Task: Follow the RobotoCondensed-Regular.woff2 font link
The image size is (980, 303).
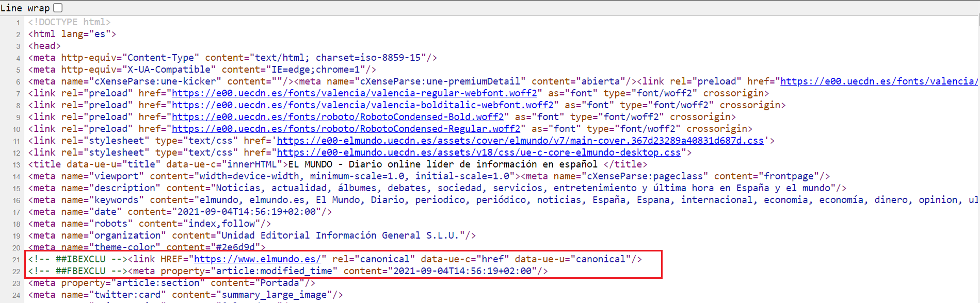Action: 346,129
